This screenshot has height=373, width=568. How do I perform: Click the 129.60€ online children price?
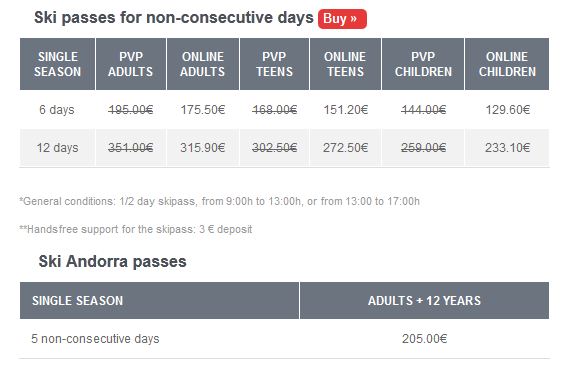point(508,110)
